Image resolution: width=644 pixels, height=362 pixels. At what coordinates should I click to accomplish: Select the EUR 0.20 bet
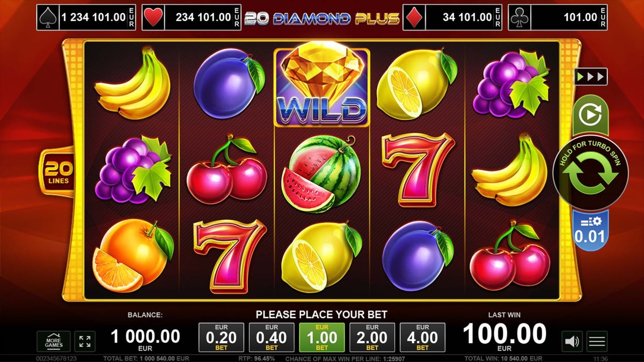pos(221,337)
